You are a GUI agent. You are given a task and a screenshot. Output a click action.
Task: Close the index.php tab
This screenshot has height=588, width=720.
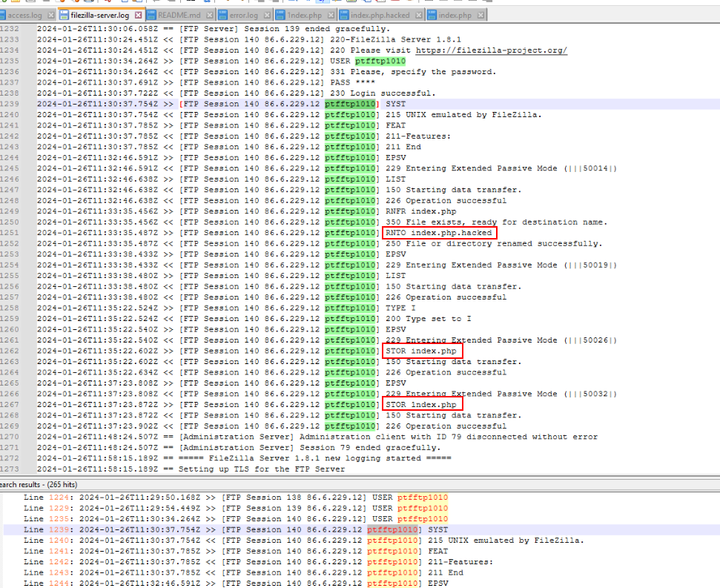[480, 15]
